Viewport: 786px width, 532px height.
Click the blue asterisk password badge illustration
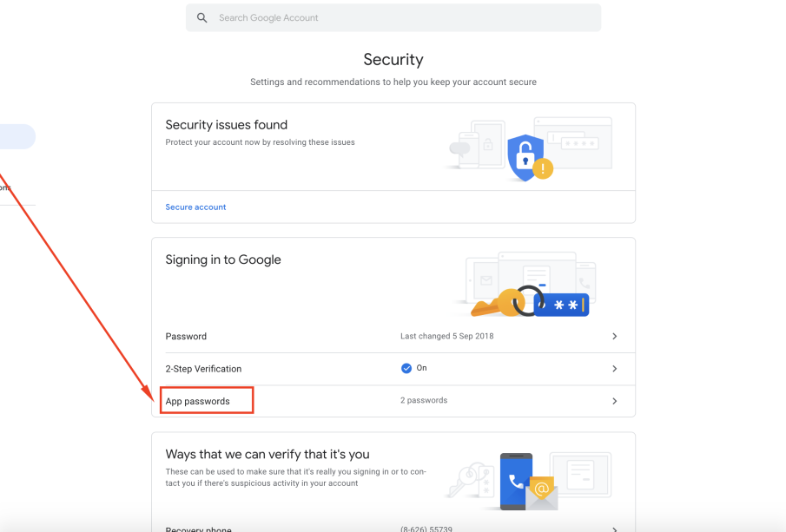click(561, 305)
